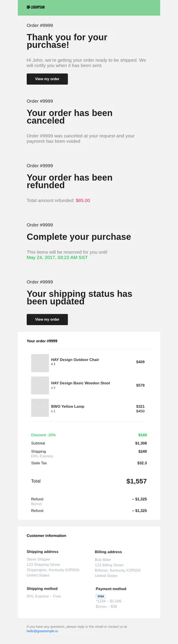Click the Payment method heading
Image resolution: width=178 pixels, height=644 pixels.
click(x=111, y=589)
